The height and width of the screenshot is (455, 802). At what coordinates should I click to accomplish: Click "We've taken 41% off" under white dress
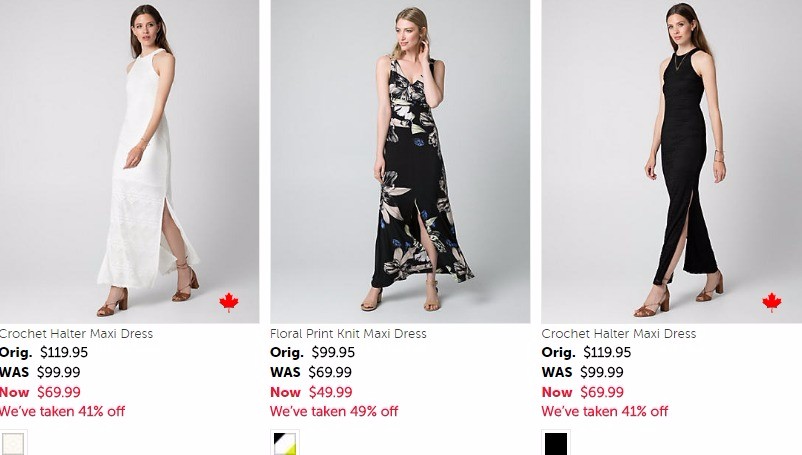(x=62, y=411)
